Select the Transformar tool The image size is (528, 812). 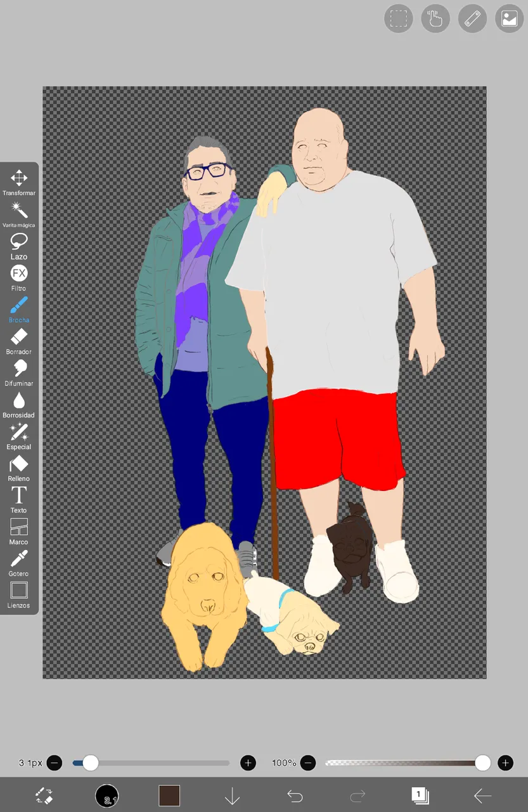[x=19, y=182]
